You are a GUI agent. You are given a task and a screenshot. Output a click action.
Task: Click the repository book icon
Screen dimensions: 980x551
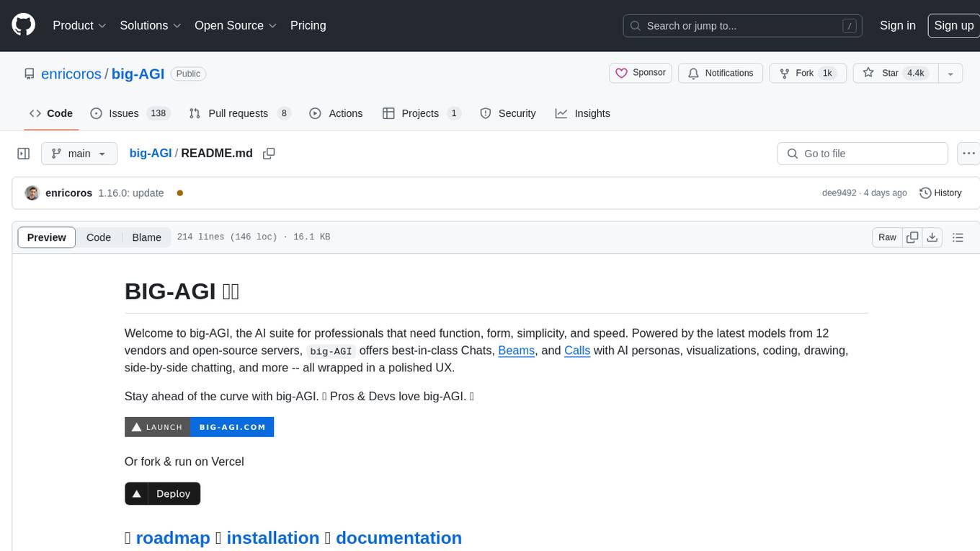point(29,74)
